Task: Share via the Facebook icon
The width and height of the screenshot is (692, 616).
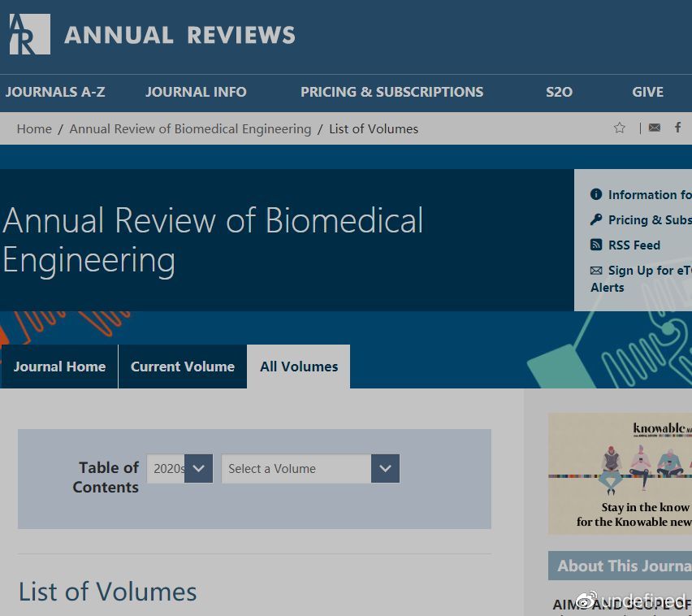Action: click(x=678, y=128)
